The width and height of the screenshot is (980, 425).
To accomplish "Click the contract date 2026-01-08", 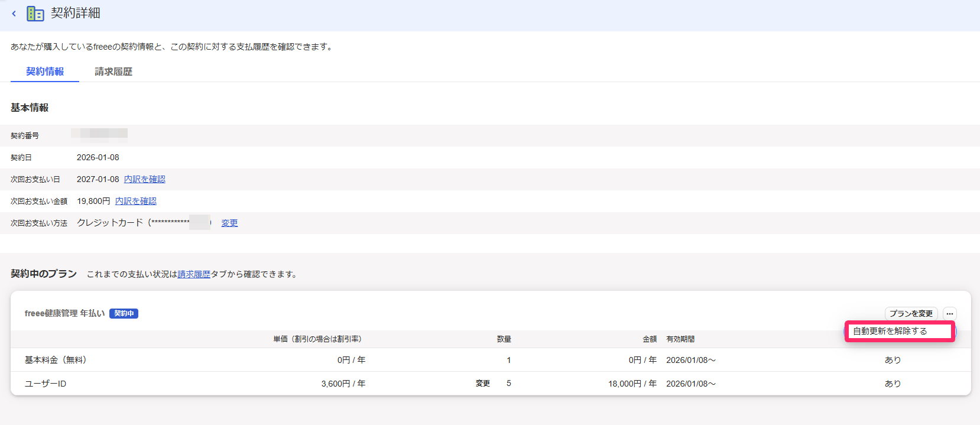I will [x=98, y=157].
